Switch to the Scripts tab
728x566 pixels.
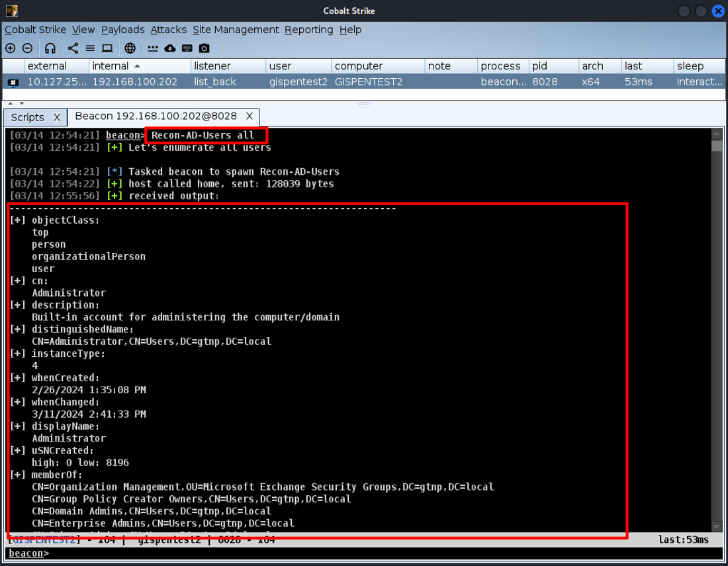pos(27,117)
